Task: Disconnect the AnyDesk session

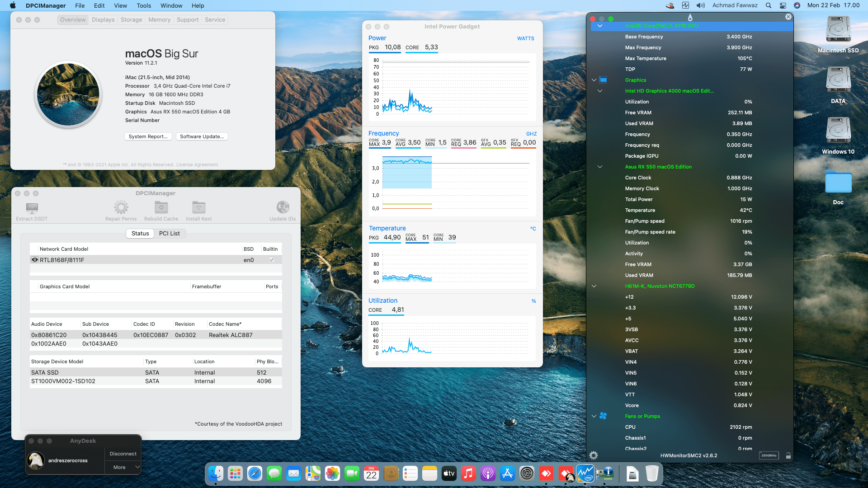Action: tap(123, 453)
